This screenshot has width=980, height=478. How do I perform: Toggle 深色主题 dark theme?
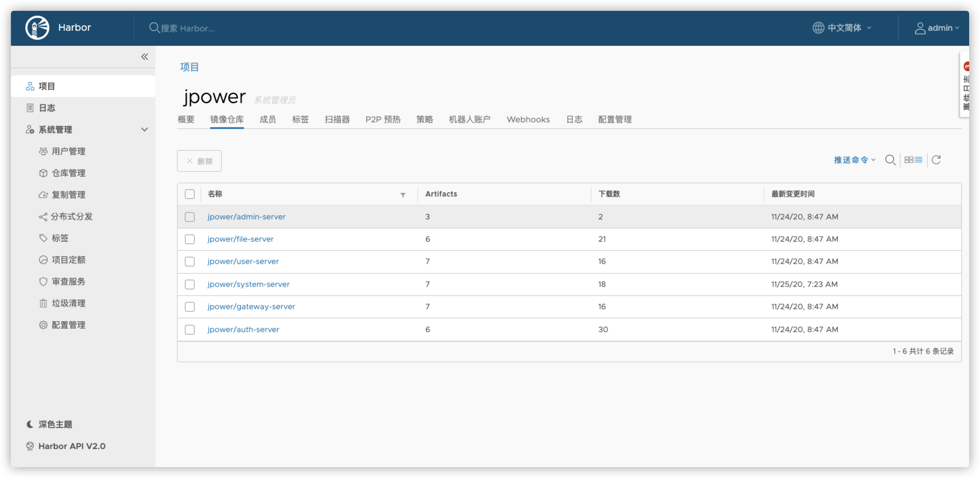(49, 424)
